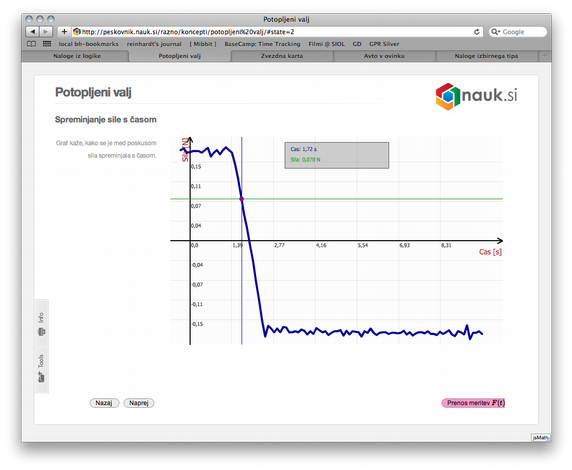Click the jsMath button in corner
The height and width of the screenshot is (470, 572).
coord(541,438)
